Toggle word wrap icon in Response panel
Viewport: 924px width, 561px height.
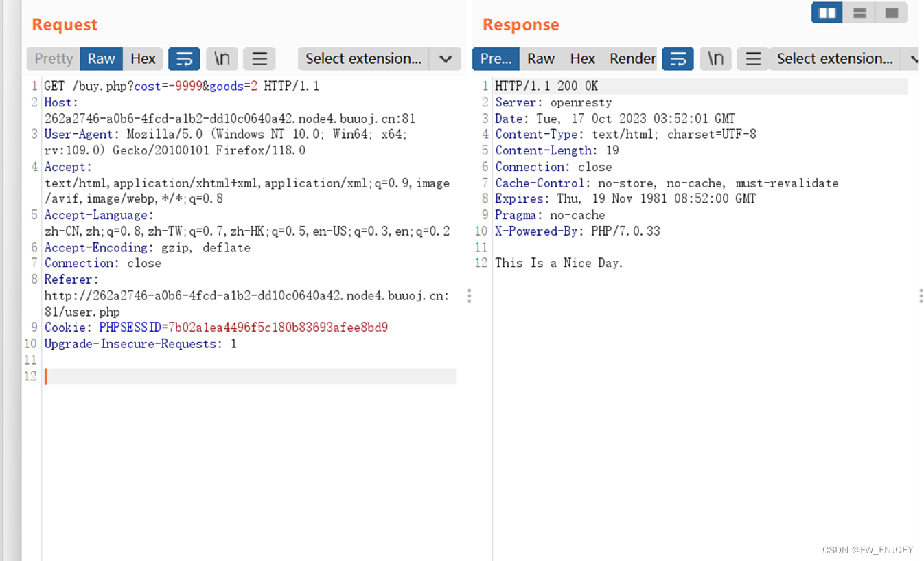point(678,58)
